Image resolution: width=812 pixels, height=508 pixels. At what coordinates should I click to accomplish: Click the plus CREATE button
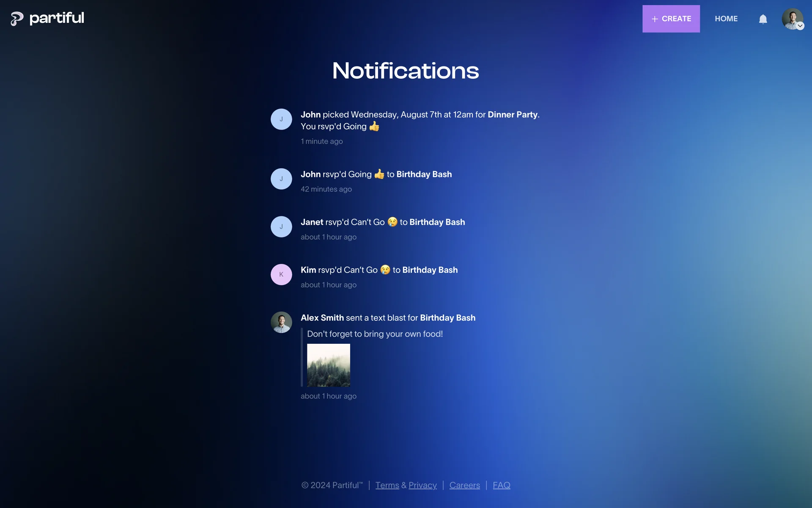tap(671, 19)
